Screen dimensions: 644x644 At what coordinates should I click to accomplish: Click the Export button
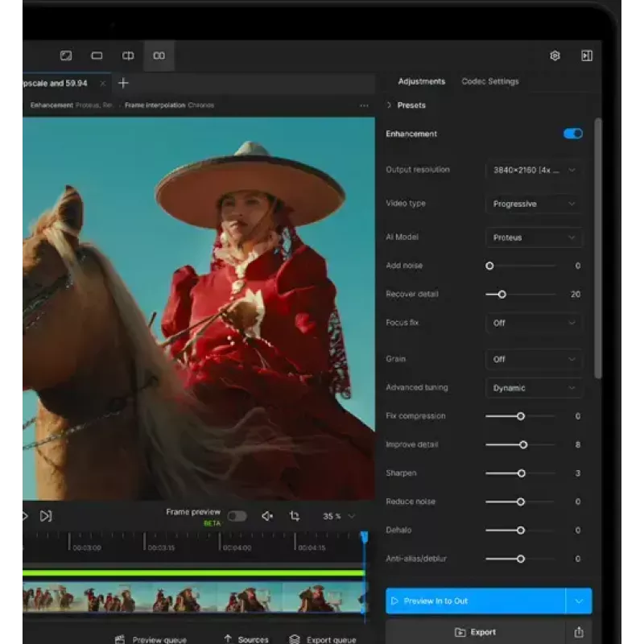(475, 632)
